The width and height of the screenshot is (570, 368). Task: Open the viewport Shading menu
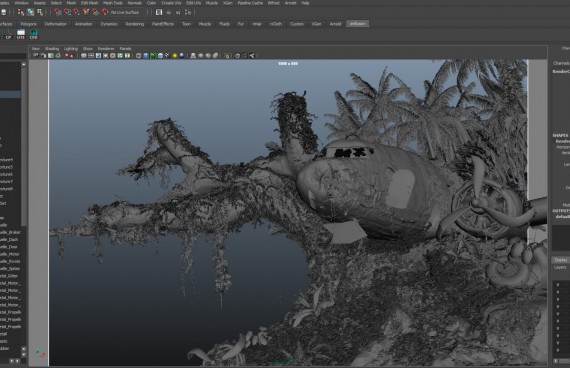coord(52,49)
